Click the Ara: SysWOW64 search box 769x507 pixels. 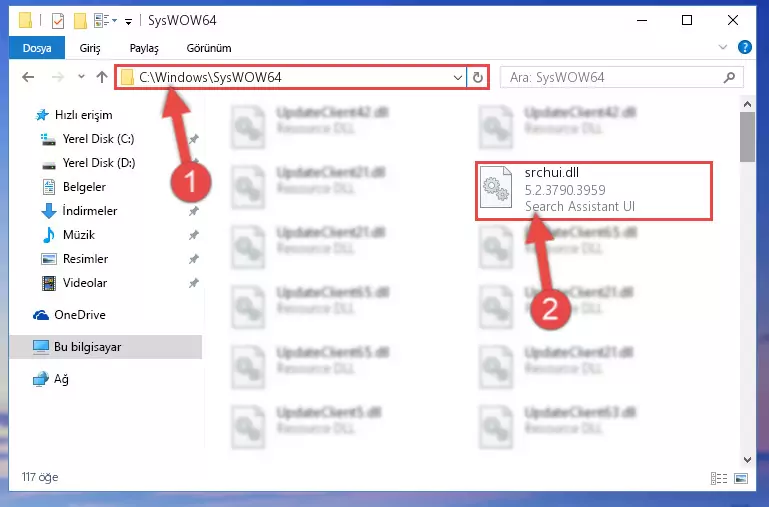click(x=621, y=77)
